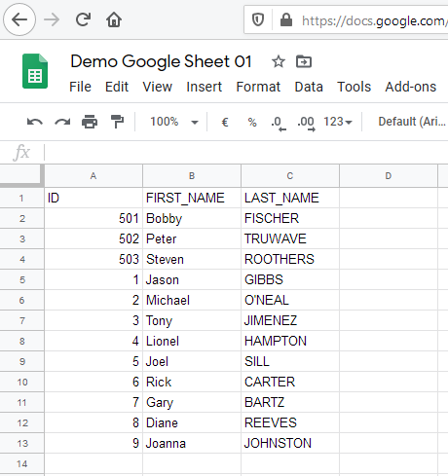Activate the paint format roller tool

(x=117, y=122)
